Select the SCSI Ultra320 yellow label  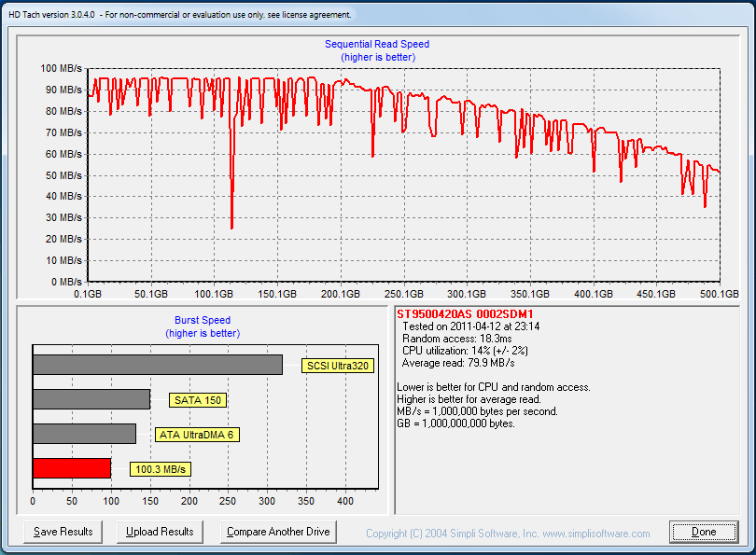pyautogui.click(x=337, y=366)
